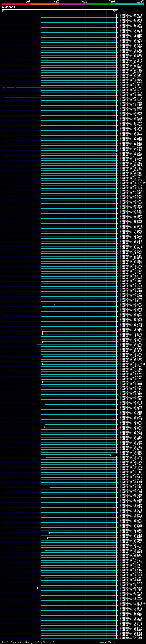146x644 pixels.
Task: Click the 20% legend label
Action: (28, 2)
